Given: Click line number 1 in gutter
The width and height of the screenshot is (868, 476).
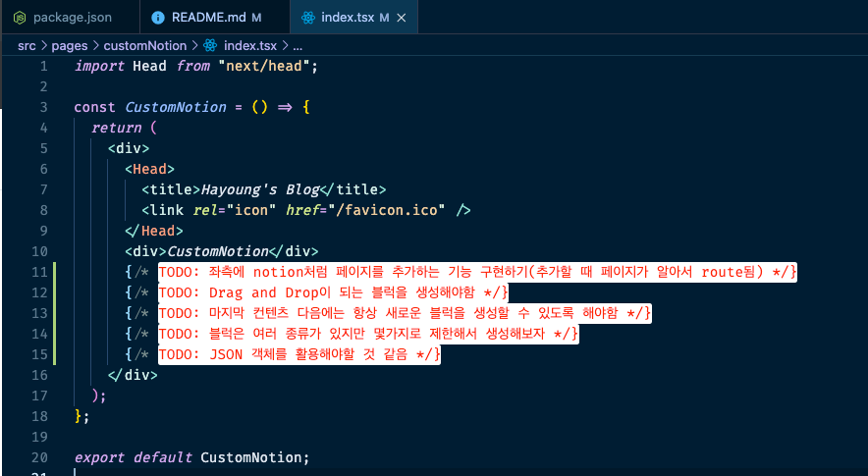Looking at the screenshot, I should point(44,66).
